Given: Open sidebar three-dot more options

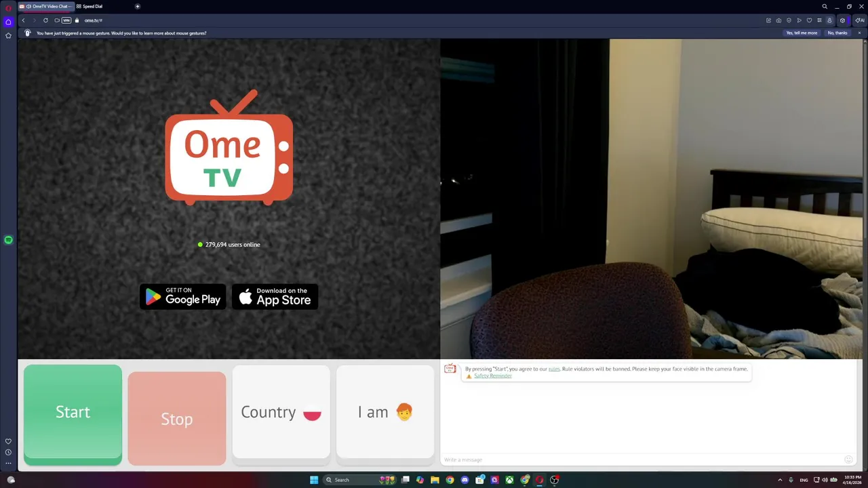Looking at the screenshot, I should pos(8,463).
